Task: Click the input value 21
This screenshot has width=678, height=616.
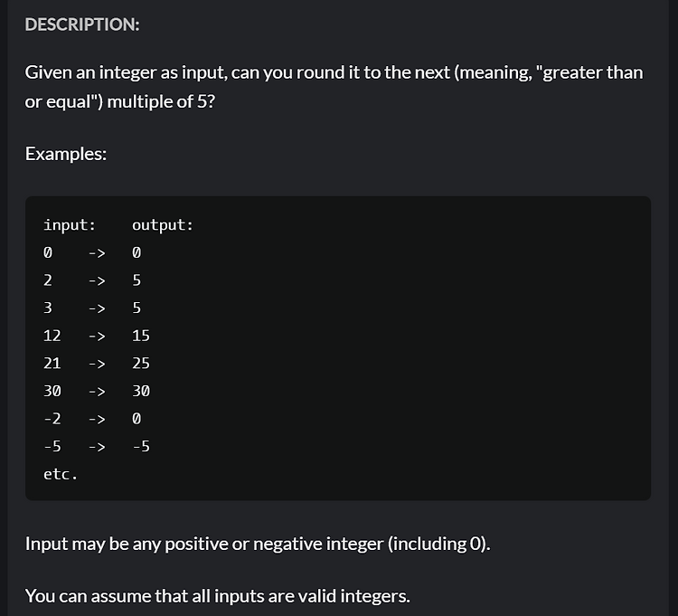Action: pos(52,364)
